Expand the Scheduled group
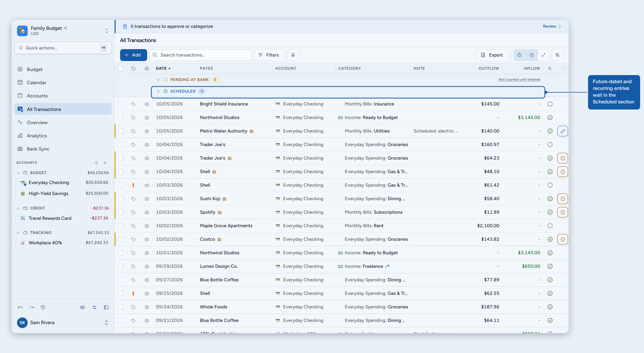644x353 pixels. pos(158,91)
